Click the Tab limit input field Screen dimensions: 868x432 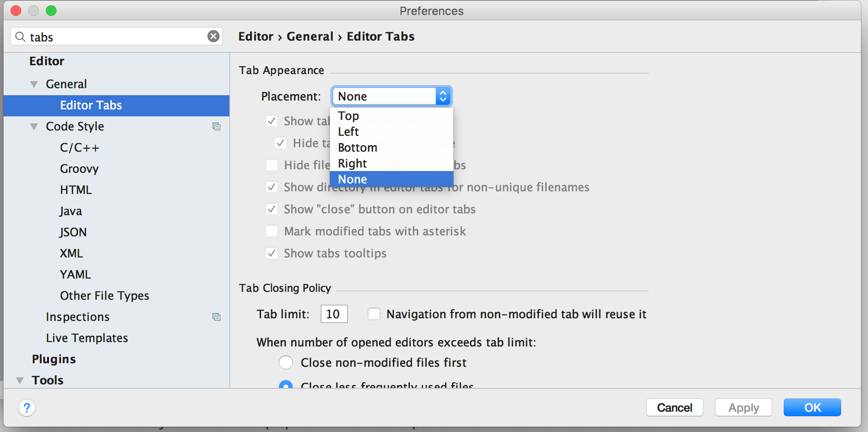tap(334, 314)
